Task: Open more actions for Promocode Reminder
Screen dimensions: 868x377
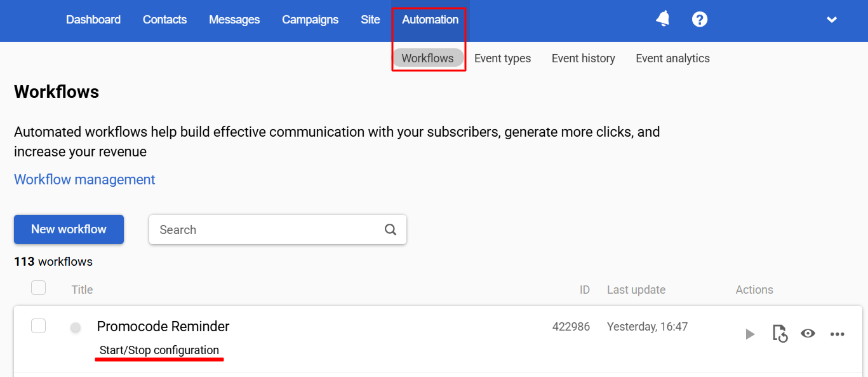Action: [838, 334]
